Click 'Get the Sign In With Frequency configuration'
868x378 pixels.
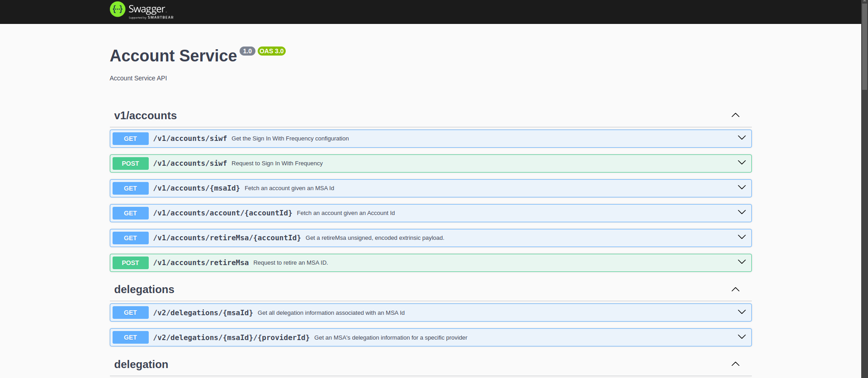pyautogui.click(x=290, y=139)
